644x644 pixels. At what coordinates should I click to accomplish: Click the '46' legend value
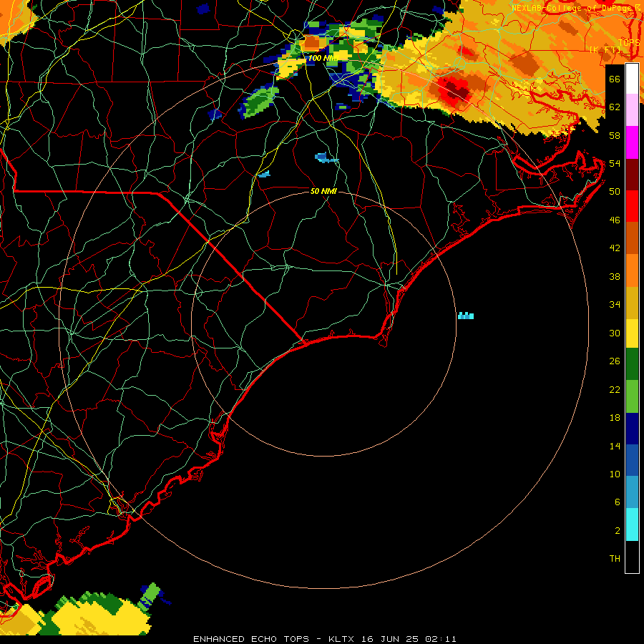[x=615, y=220]
